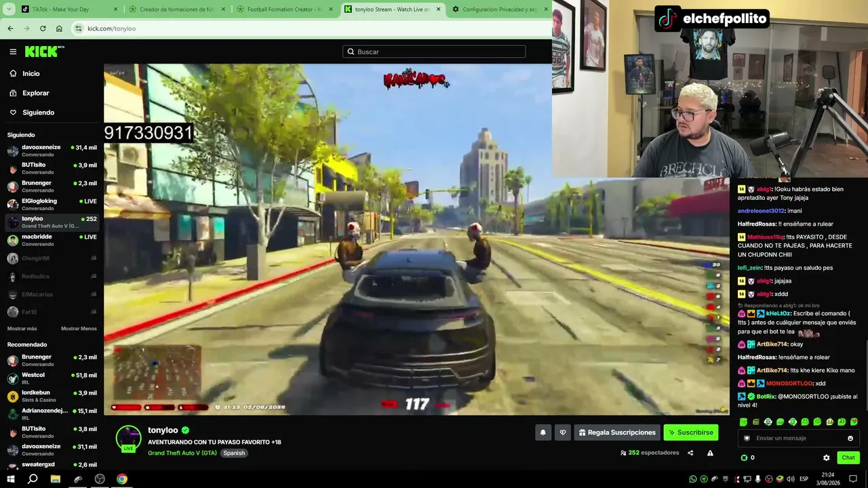This screenshot has height=488, width=868.
Task: Click the browser back arrow
Action: pyautogui.click(x=10, y=28)
